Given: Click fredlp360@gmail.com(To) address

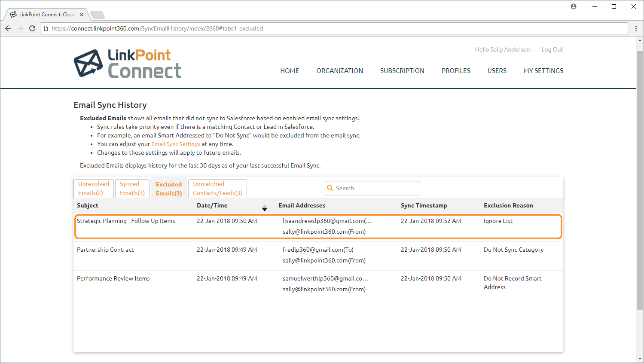Looking at the screenshot, I should 318,250.
